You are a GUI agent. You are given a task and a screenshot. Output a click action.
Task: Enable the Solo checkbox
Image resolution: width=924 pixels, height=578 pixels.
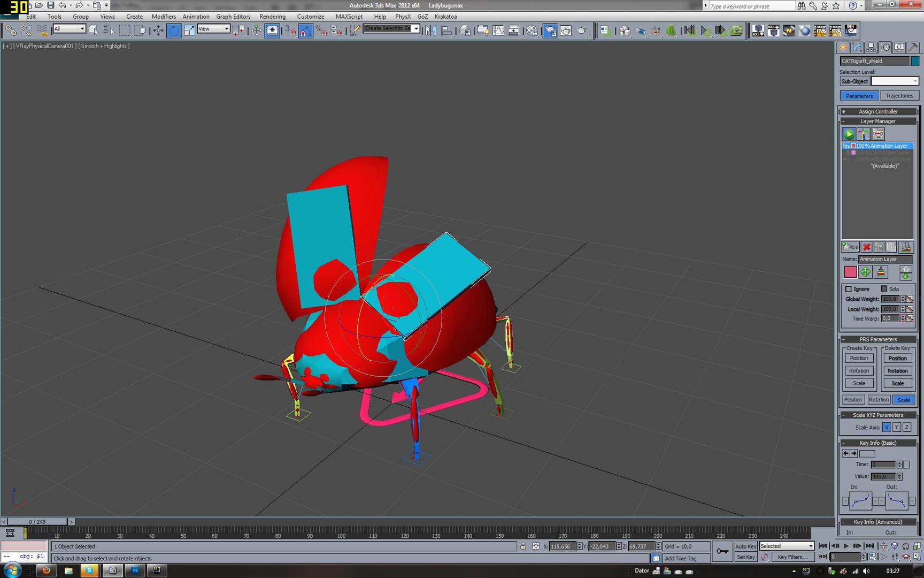click(x=884, y=289)
